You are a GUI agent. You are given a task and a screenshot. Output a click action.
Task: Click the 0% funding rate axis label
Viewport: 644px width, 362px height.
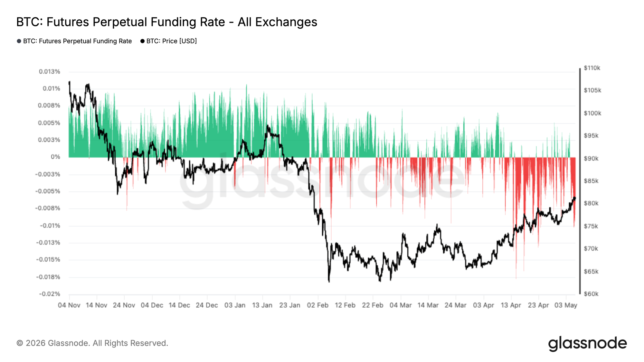point(55,157)
